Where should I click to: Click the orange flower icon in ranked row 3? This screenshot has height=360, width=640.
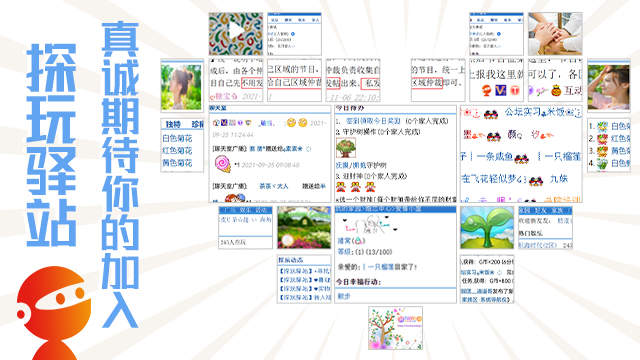click(x=602, y=151)
